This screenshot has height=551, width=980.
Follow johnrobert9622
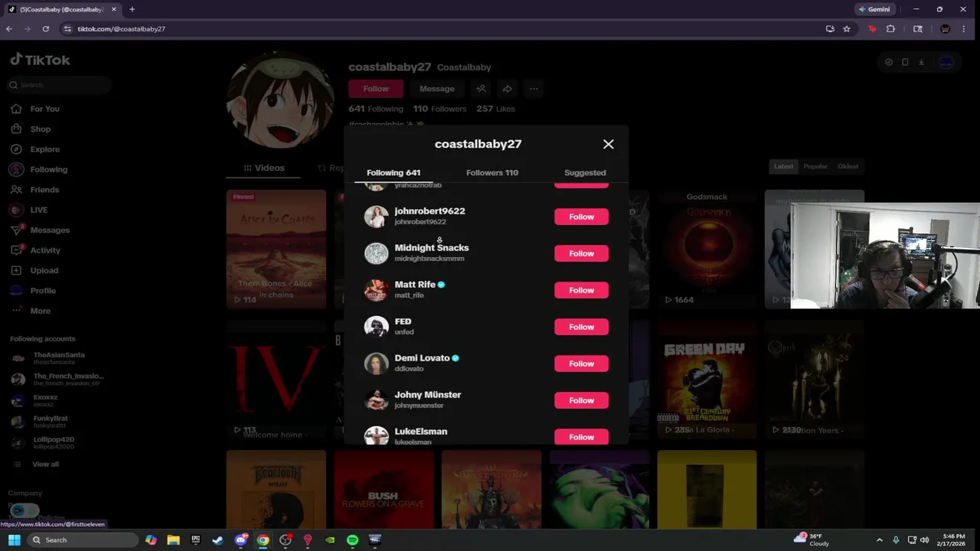[x=581, y=217]
